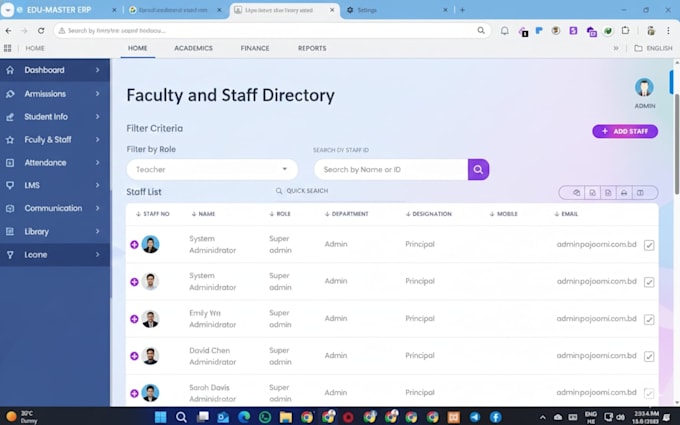Expand Dashboard menu chevron
Image resolution: width=680 pixels, height=425 pixels.
point(98,70)
